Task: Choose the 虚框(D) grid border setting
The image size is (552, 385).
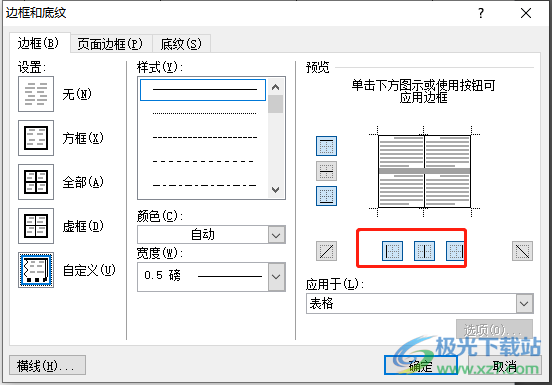Action: coord(36,226)
